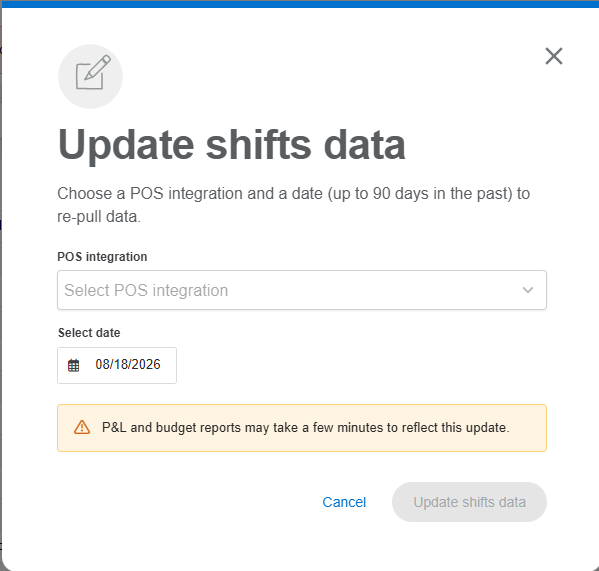Click the blue bar atop the dialog

[x=300, y=4]
